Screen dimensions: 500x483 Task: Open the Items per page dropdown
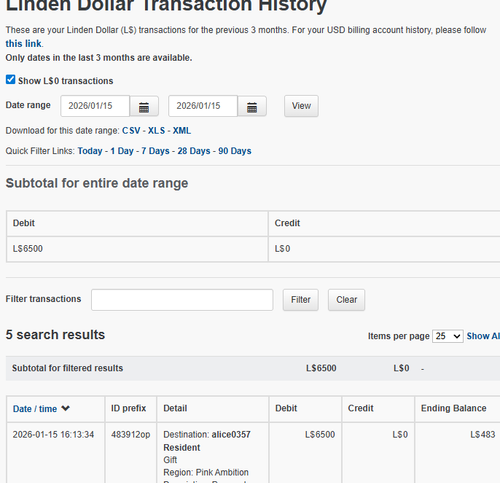pyautogui.click(x=447, y=336)
